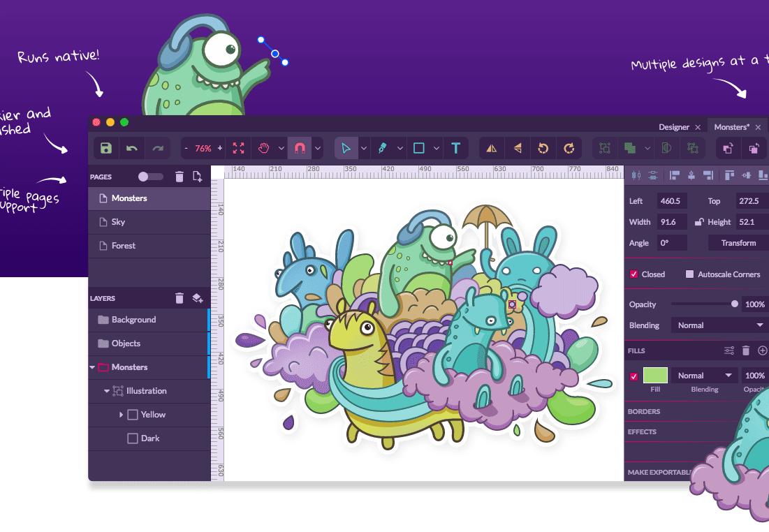The width and height of the screenshot is (769, 532).
Task: Click the Zoom to Fit icon
Action: coord(238,147)
